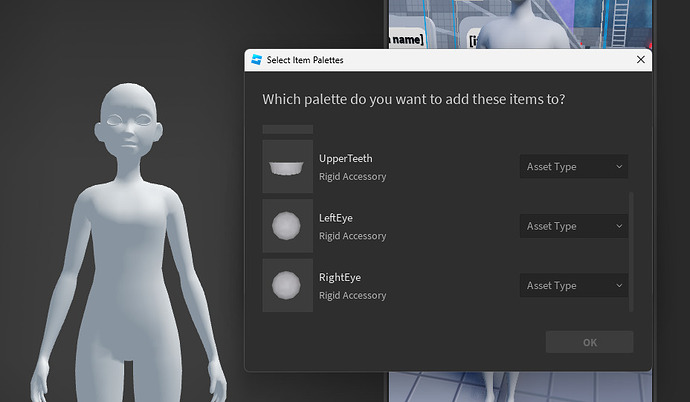Select the RightEye thumbnail
This screenshot has height=402, width=690.
coord(288,285)
